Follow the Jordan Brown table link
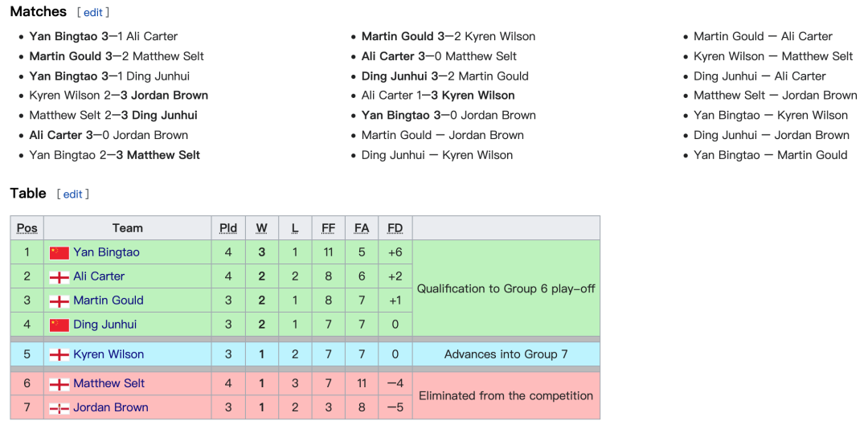 111,407
